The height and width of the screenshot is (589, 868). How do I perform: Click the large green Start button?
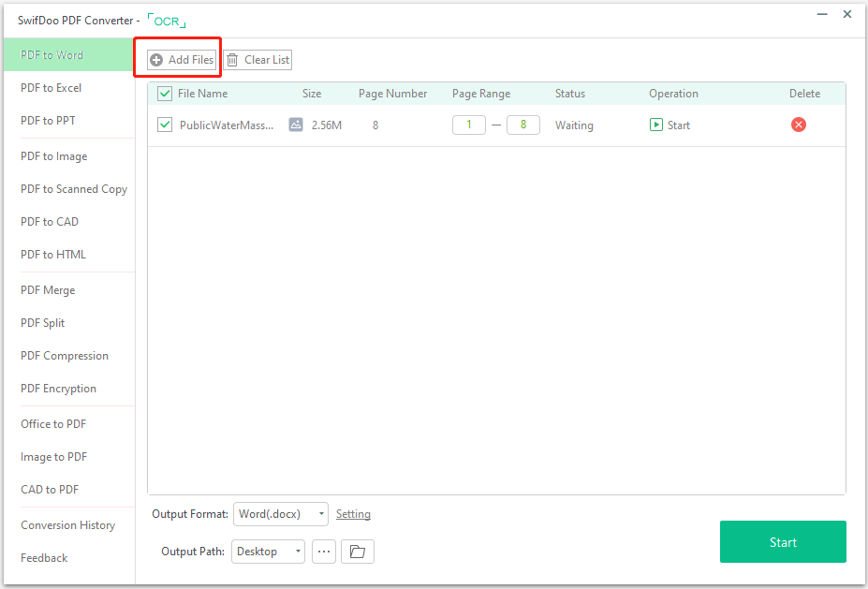click(783, 542)
